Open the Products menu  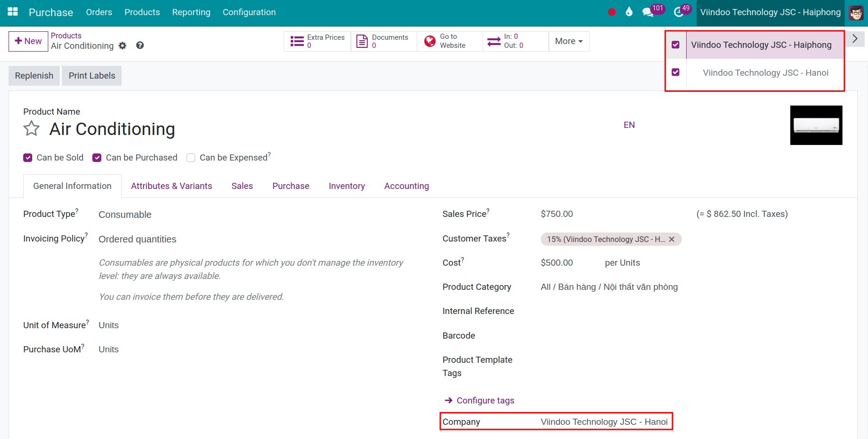coord(142,12)
